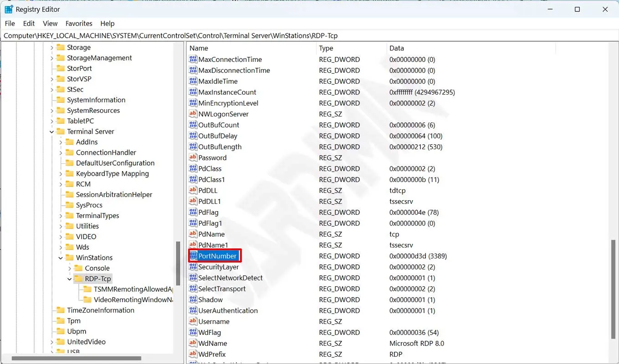
Task: Click the DWORD icon beside MaxIdleTime
Action: (193, 81)
